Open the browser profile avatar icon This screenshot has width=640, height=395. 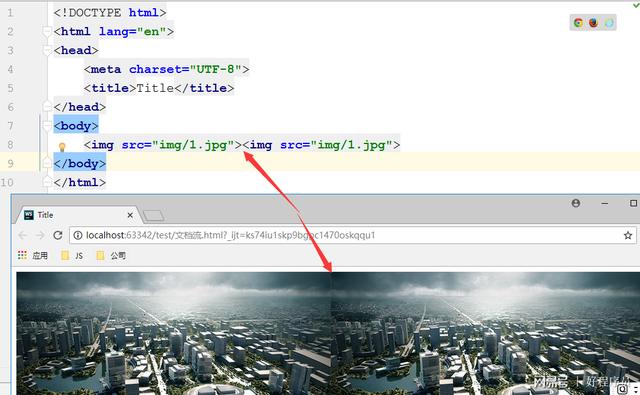(576, 203)
